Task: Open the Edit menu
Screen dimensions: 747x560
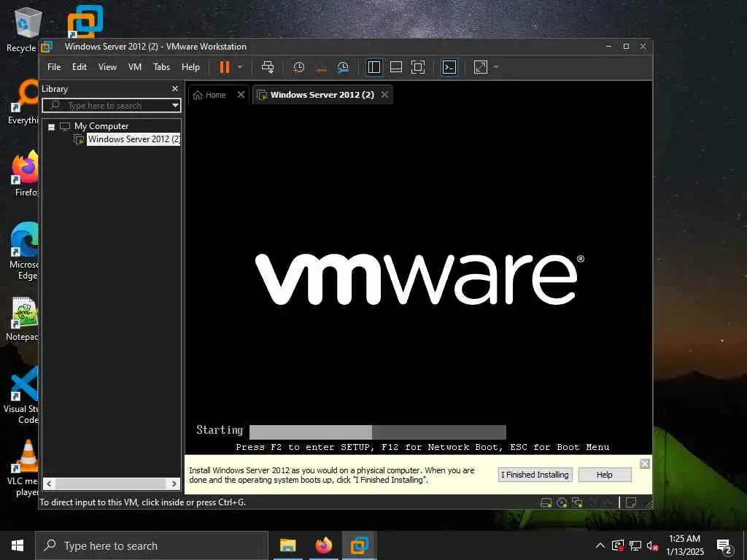Action: 79,67
